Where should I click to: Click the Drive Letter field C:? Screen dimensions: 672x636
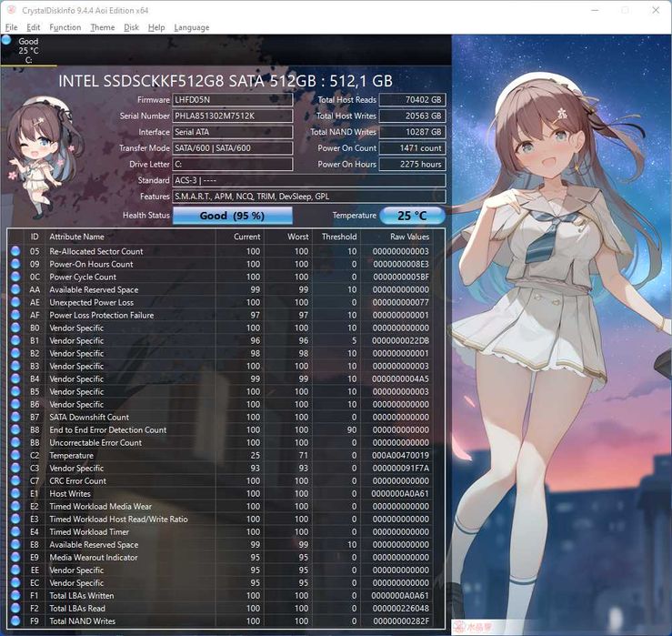(232, 165)
